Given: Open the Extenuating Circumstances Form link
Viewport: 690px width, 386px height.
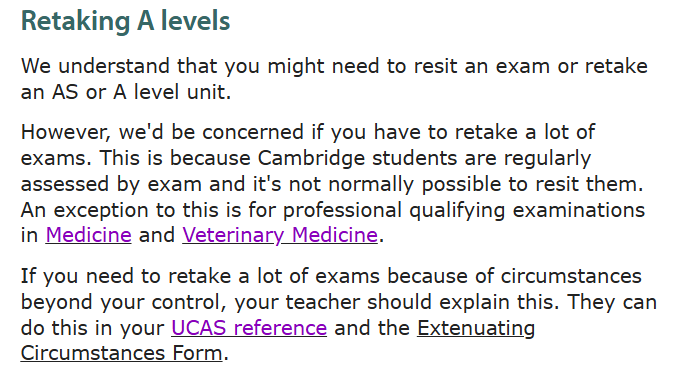Looking at the screenshot, I should pyautogui.click(x=476, y=328).
